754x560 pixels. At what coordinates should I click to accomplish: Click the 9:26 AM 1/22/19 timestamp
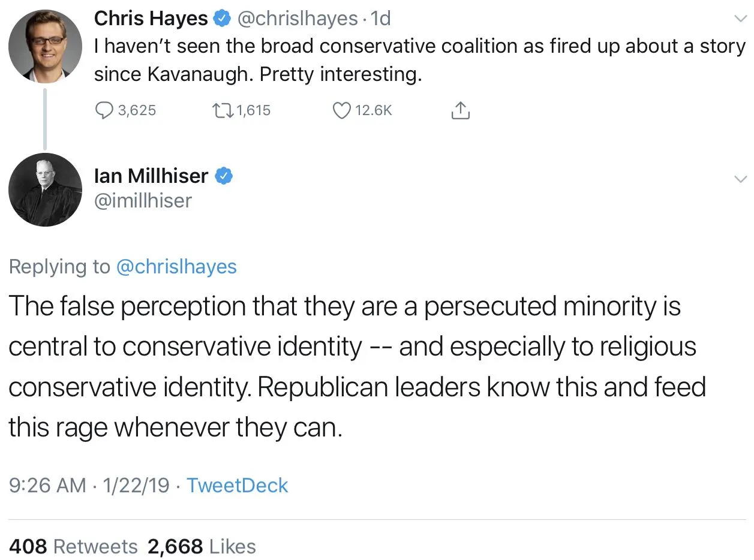coord(90,485)
